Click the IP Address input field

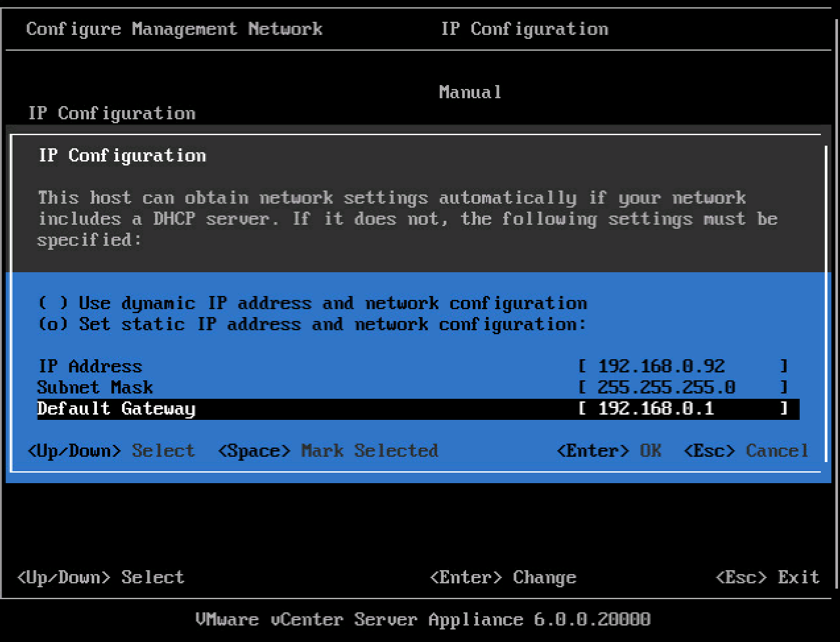coord(679,366)
